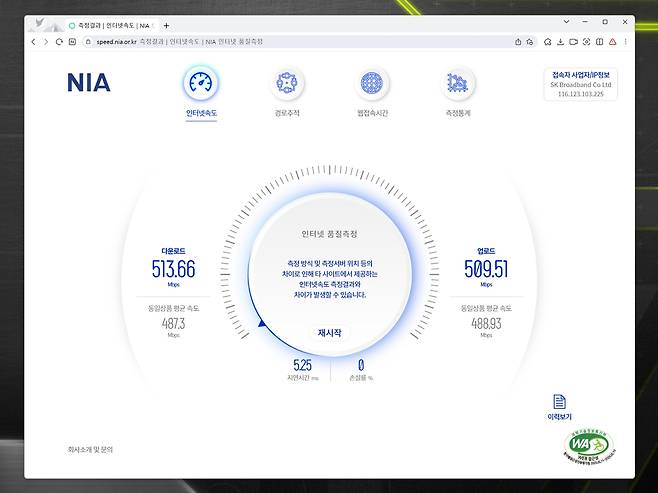658x493 pixels.
Task: Select the 웹접속시간 globe icon
Action: (371, 83)
